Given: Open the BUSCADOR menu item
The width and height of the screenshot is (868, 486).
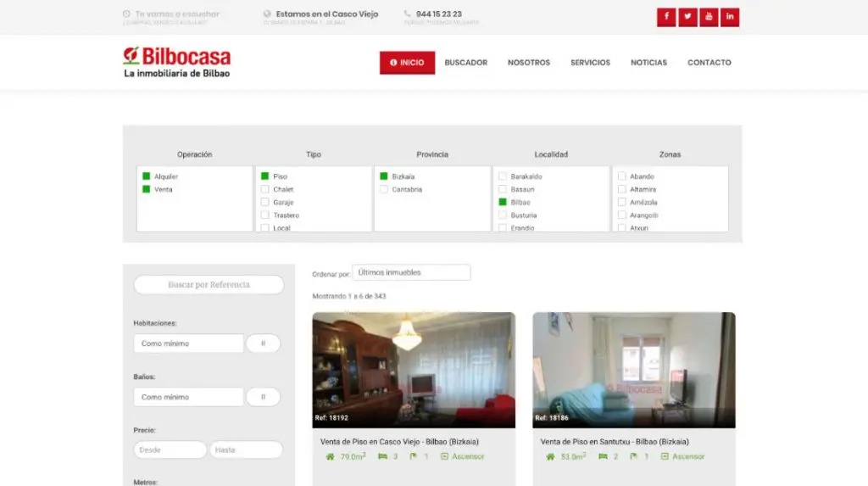Looking at the screenshot, I should [x=465, y=63].
